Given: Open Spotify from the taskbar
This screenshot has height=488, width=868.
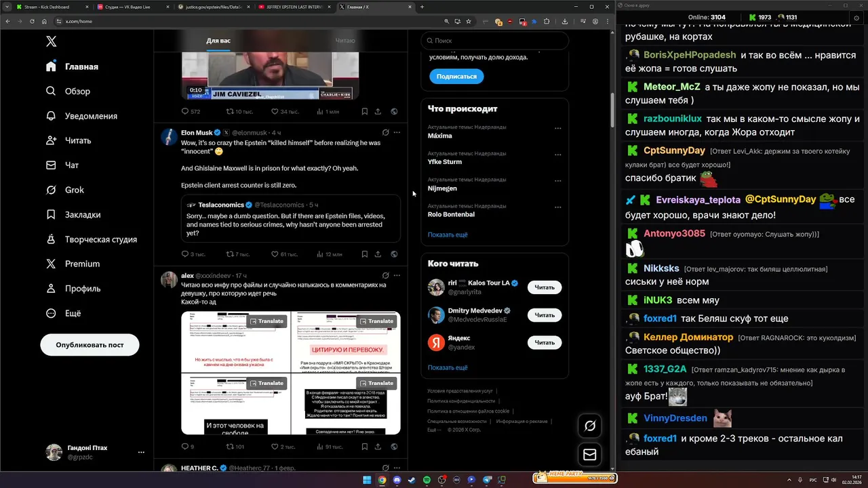Looking at the screenshot, I should (x=427, y=480).
